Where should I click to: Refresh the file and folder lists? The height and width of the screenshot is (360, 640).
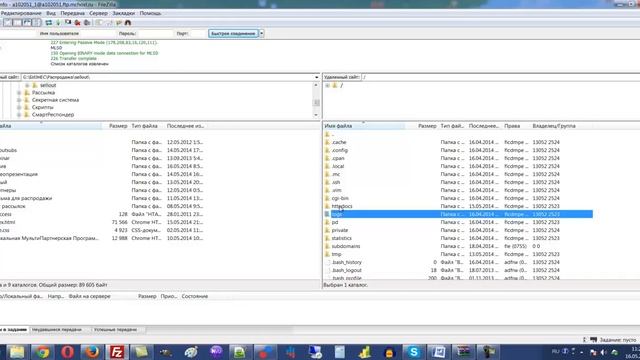tap(49, 22)
